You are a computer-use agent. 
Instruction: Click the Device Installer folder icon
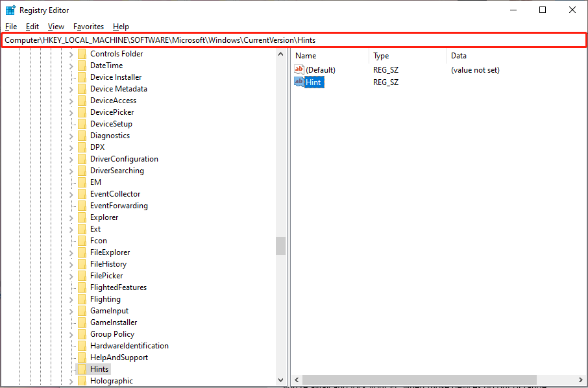(x=82, y=77)
